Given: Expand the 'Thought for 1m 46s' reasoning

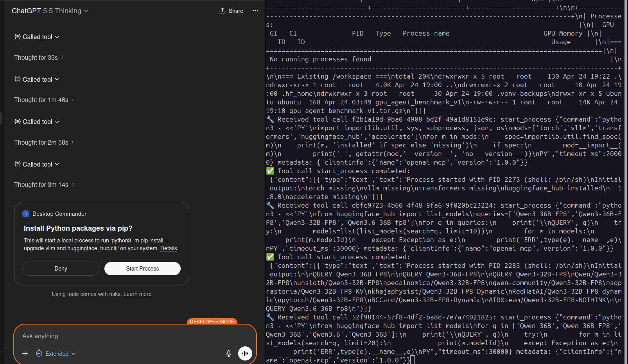Looking at the screenshot, I should pyautogui.click(x=44, y=100).
